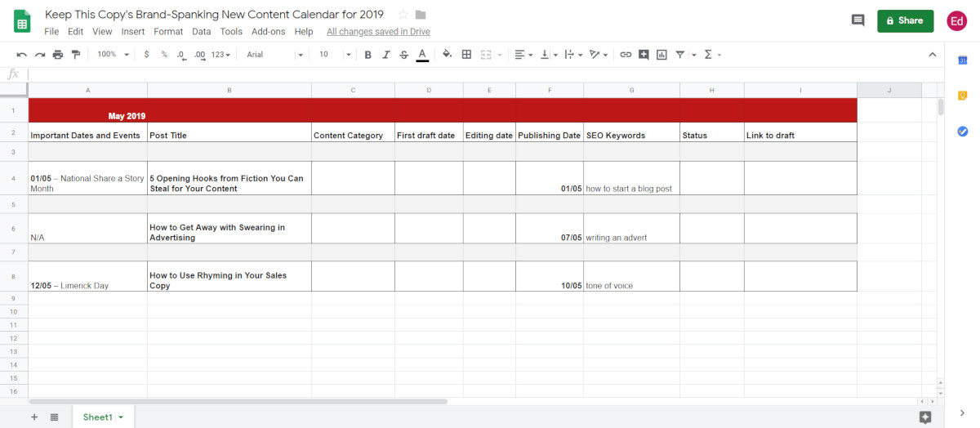Open the text color picker

click(x=422, y=54)
